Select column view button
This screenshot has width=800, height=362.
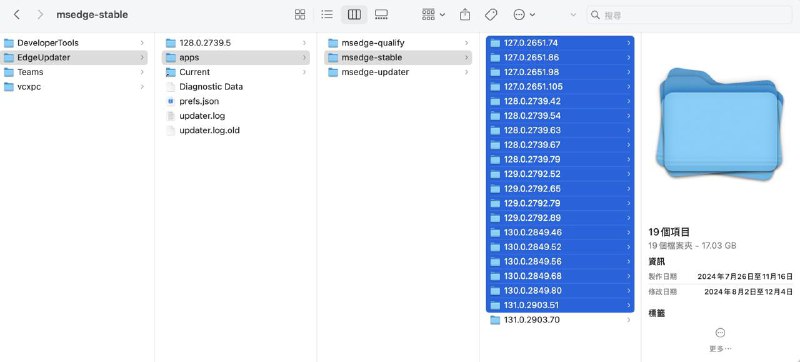pos(354,15)
